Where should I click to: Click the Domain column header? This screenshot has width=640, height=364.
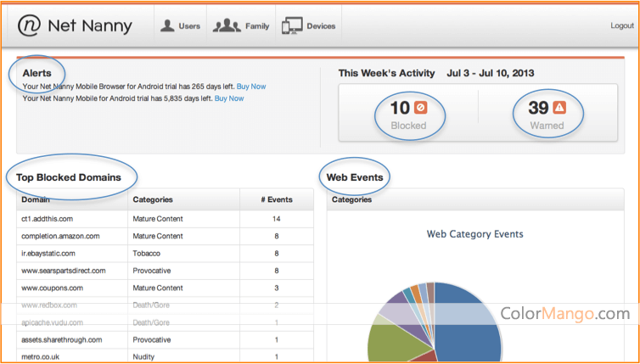point(36,199)
